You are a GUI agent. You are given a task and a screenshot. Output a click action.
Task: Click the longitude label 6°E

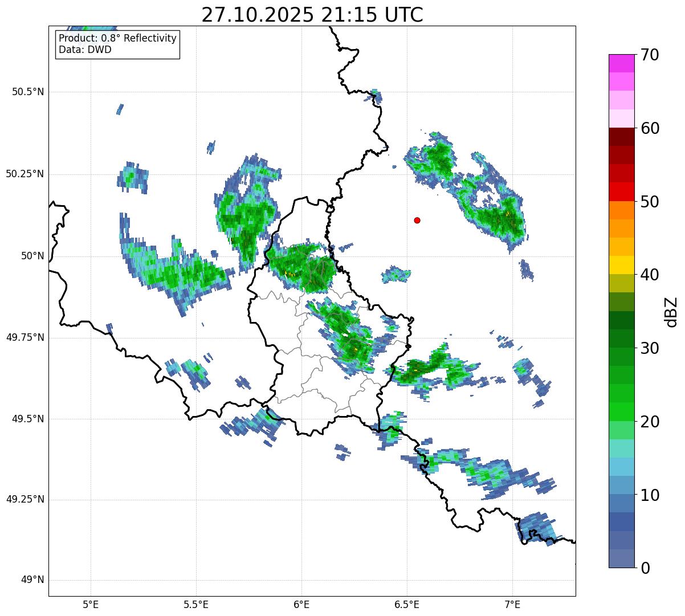point(301,605)
